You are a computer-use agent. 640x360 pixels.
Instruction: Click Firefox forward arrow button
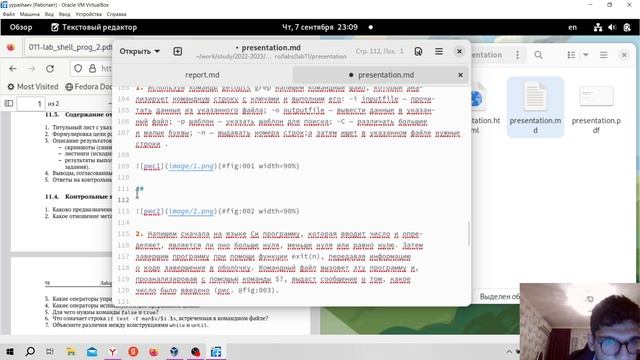tap(31, 69)
